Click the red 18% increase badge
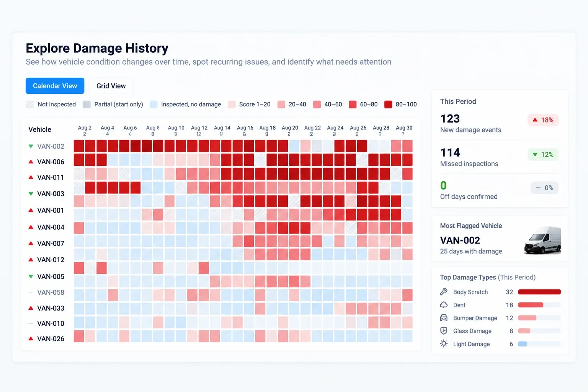The image size is (588, 392). pos(543,120)
